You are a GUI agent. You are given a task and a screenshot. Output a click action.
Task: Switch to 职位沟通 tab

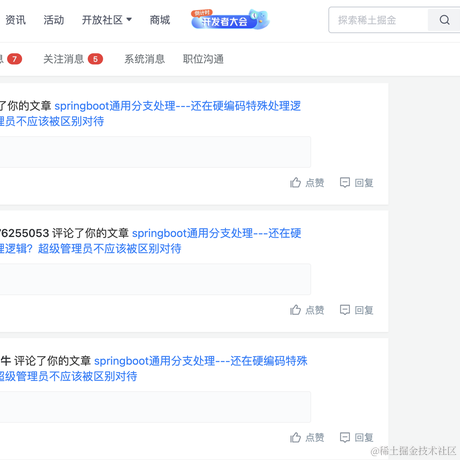point(203,59)
